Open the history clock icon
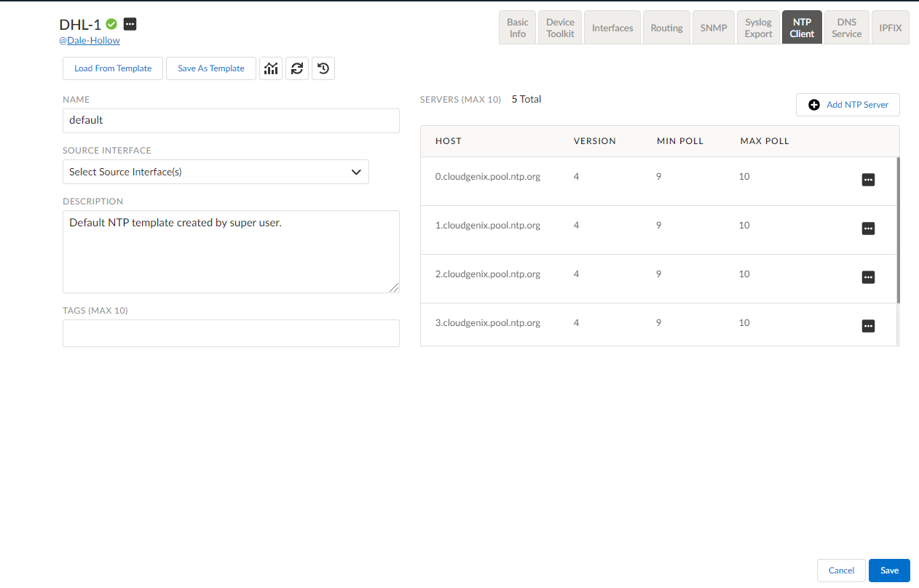 [x=323, y=68]
